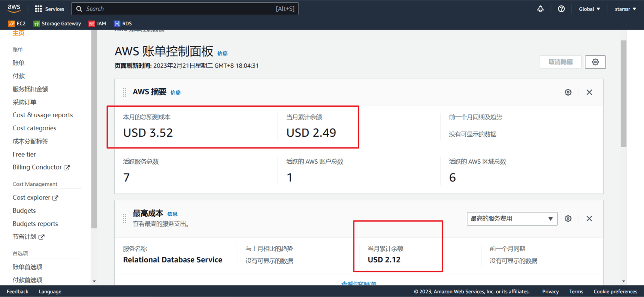
Task: Close the AWS 摘要 widget
Action: pos(589,92)
